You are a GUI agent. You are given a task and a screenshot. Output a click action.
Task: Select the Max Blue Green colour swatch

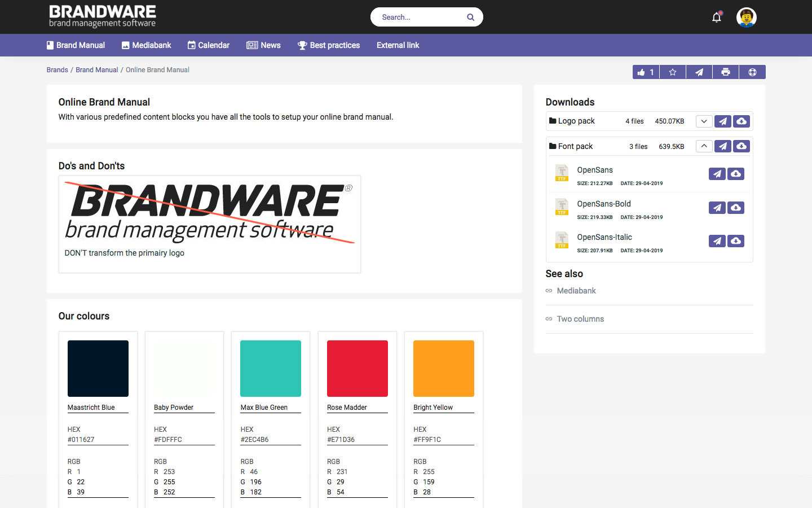(x=271, y=369)
